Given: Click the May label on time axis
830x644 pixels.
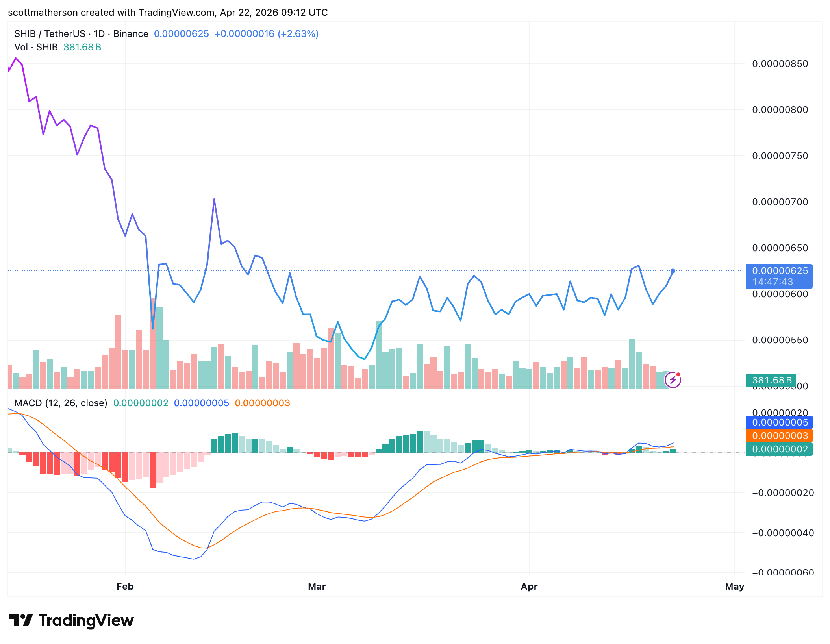Looking at the screenshot, I should click(x=734, y=587).
